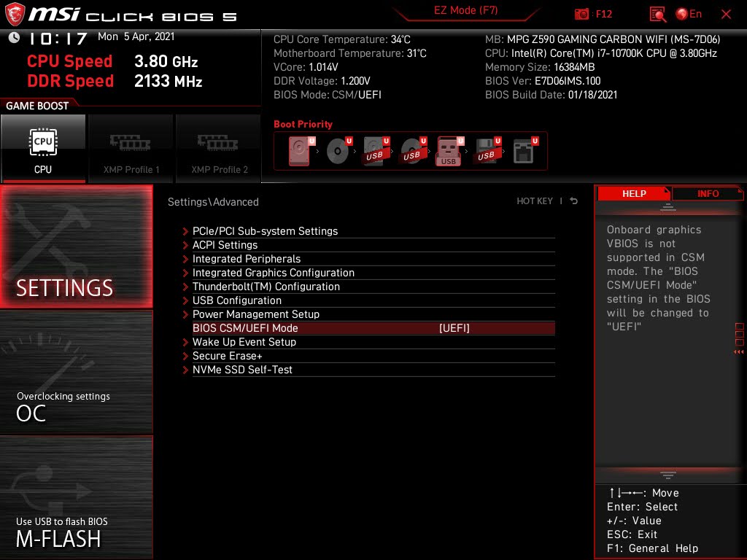The width and height of the screenshot is (747, 560).
Task: Click the BIOS Ver: E7D06IMS.100 text
Action: point(543,81)
